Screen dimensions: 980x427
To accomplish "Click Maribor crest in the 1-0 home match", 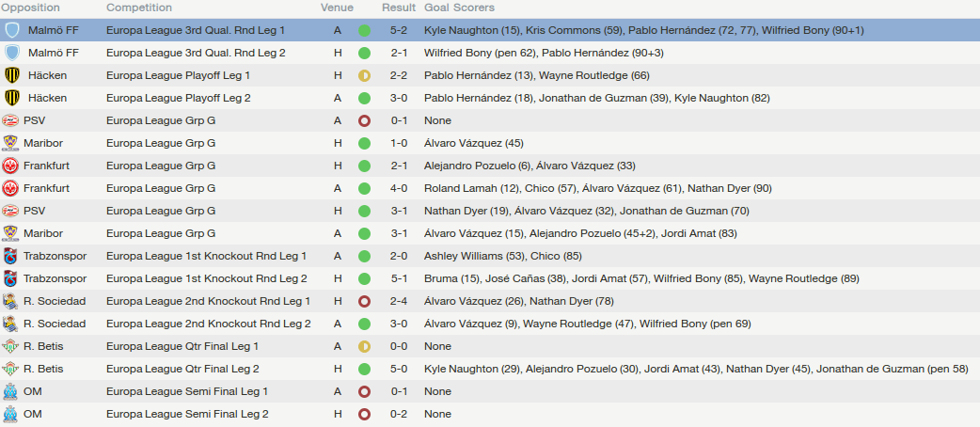I will 10,143.
